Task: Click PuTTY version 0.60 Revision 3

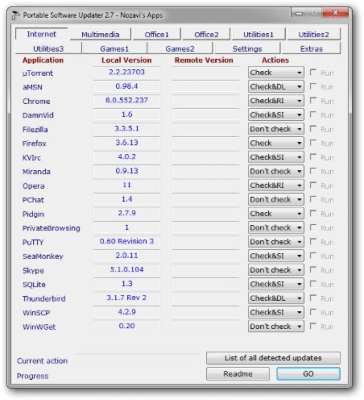Action: tap(126, 241)
